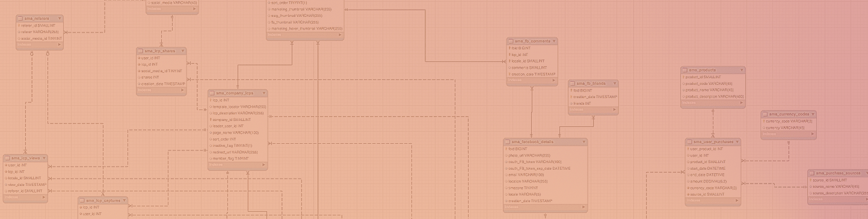Select timezone TINYINT column
The width and height of the screenshot is (868, 219).
(x=546, y=188)
